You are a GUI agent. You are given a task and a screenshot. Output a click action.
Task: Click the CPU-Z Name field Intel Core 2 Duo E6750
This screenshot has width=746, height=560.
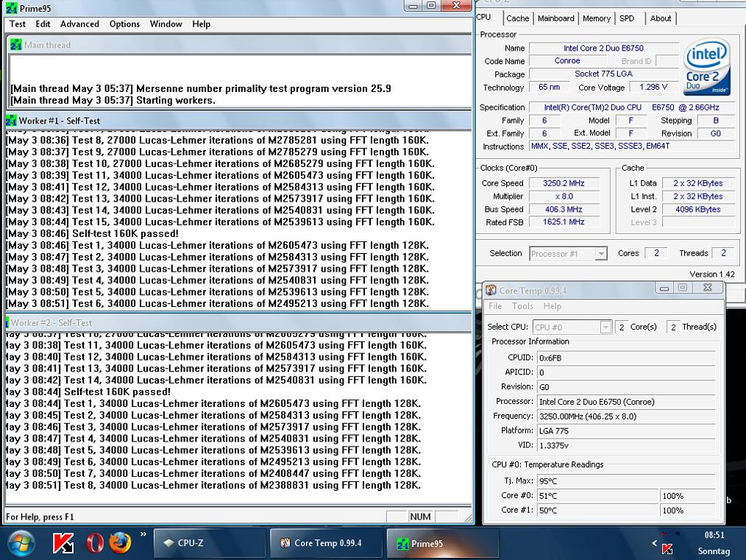pos(603,48)
